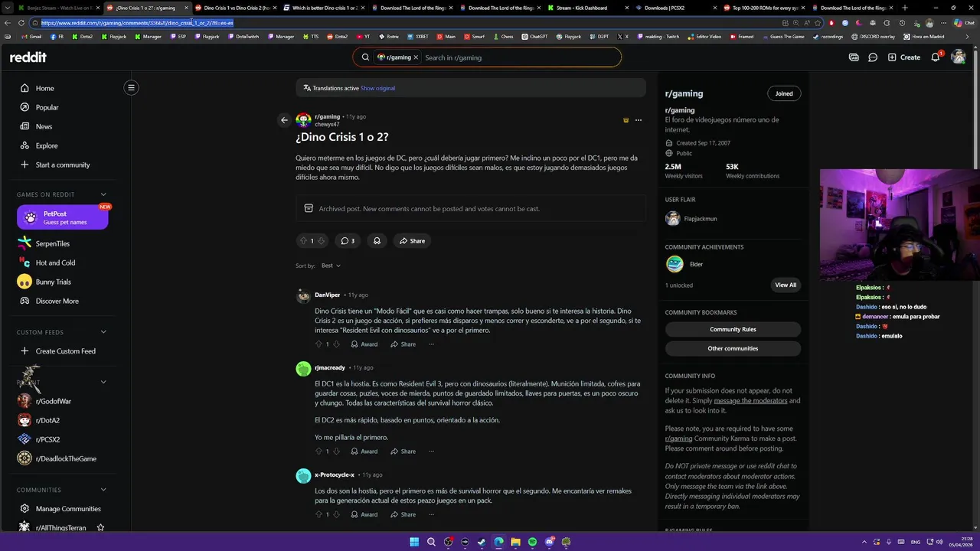
Task: Collapse the Communities section
Action: point(103,490)
